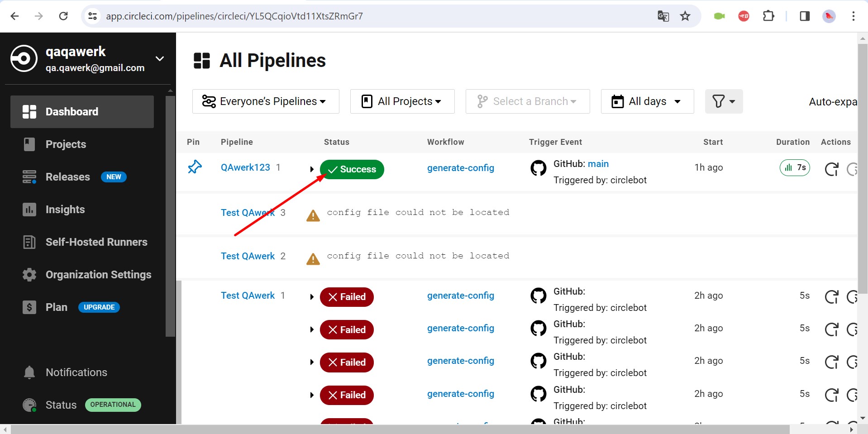Click Google Translate icon in address bar

(663, 16)
